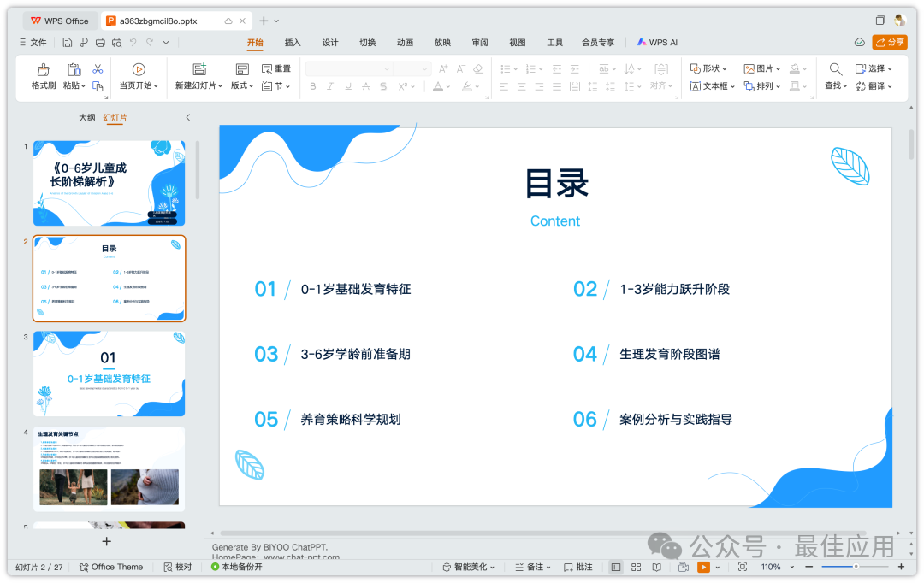Image resolution: width=924 pixels, height=583 pixels.
Task: Click the 分享 share button
Action: [x=890, y=41]
